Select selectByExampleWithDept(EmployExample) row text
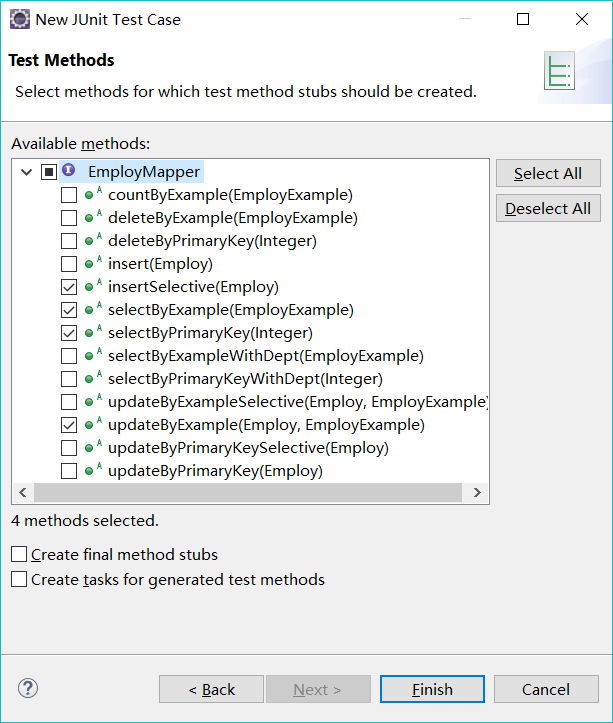The height and width of the screenshot is (723, 613). pyautogui.click(x=266, y=356)
